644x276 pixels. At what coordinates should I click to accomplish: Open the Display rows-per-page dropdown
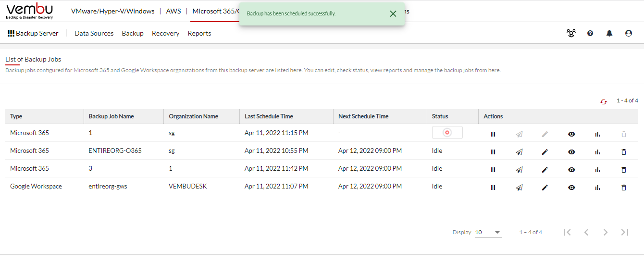coord(488,232)
